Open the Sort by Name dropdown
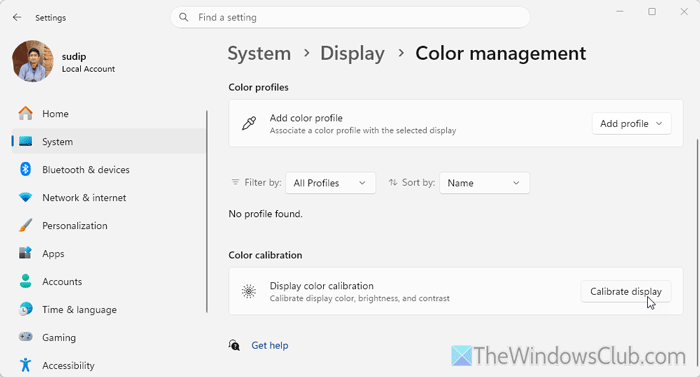Viewport: 700px width, 377px height. pyautogui.click(x=484, y=183)
